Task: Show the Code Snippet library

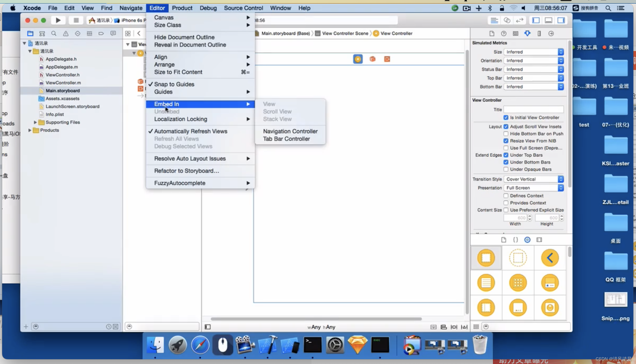Action: [516, 240]
